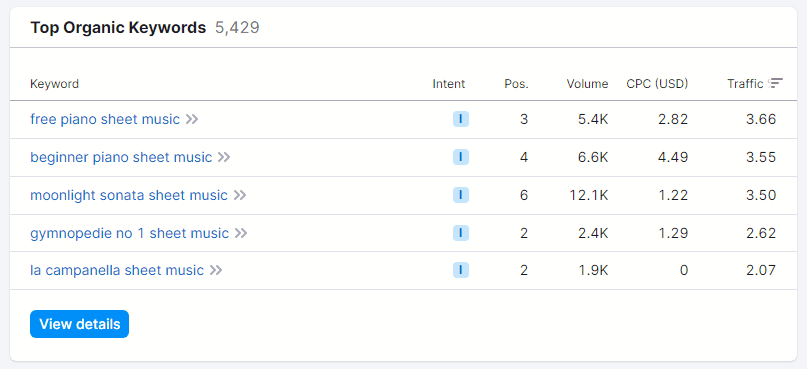The width and height of the screenshot is (807, 369).
Task: Sort by the Traffic column header
Action: [745, 84]
